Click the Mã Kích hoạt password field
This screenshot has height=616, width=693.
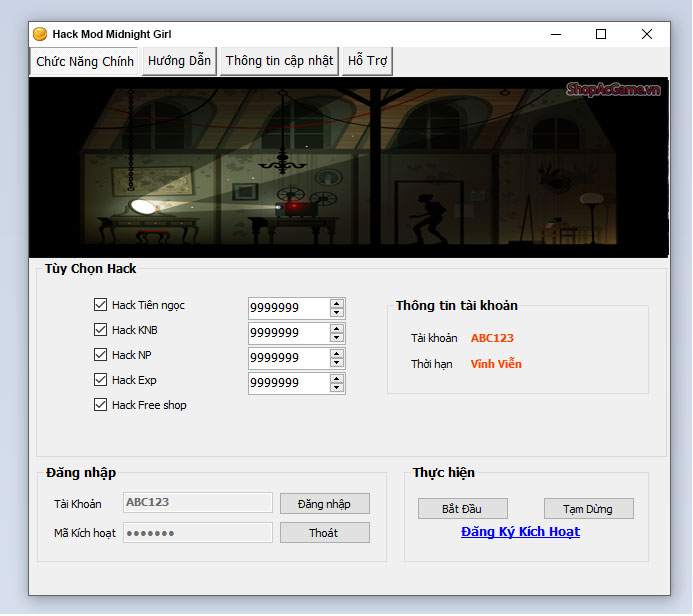(198, 533)
